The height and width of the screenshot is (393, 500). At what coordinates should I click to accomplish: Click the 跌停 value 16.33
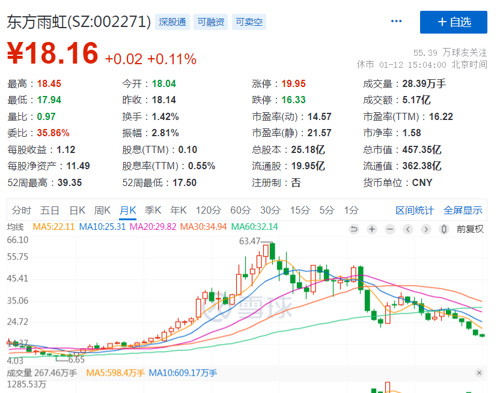pos(293,100)
